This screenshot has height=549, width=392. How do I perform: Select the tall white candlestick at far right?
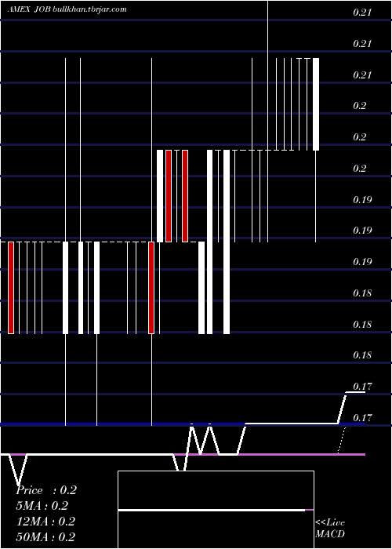[316, 104]
